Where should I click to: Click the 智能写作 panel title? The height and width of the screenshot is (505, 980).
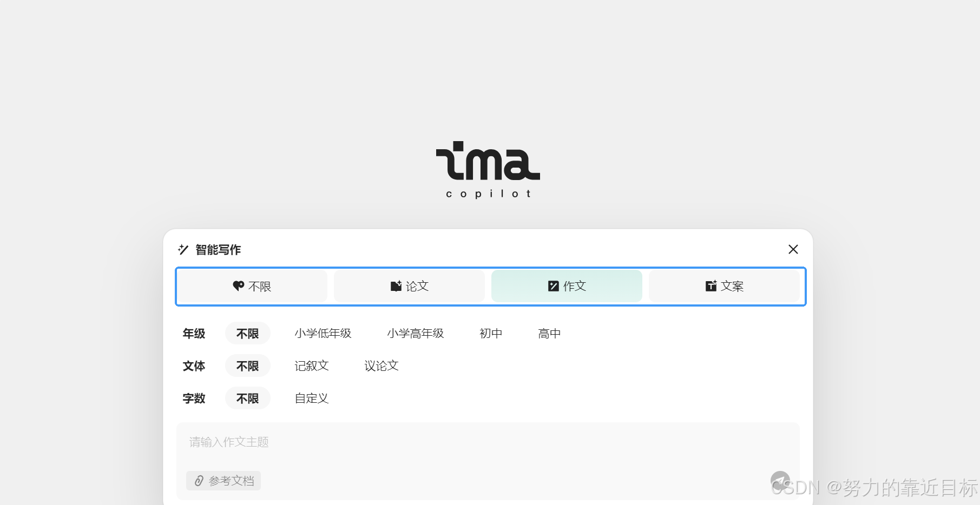(218, 249)
